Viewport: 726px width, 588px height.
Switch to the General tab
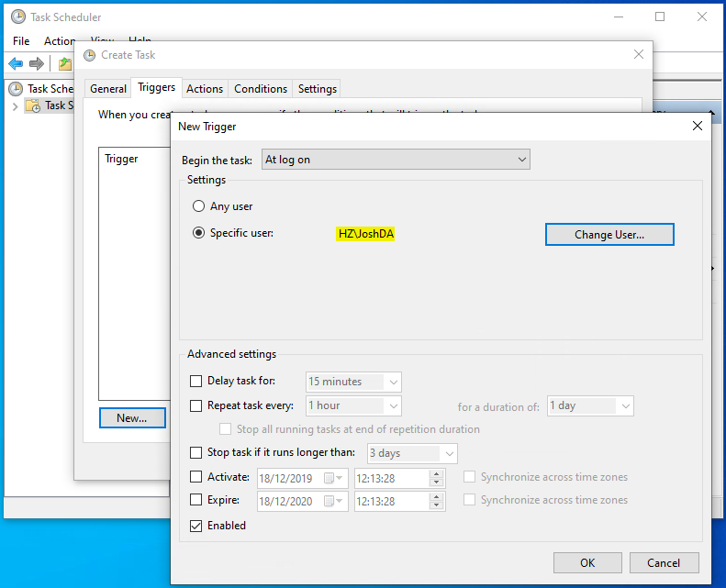(108, 88)
